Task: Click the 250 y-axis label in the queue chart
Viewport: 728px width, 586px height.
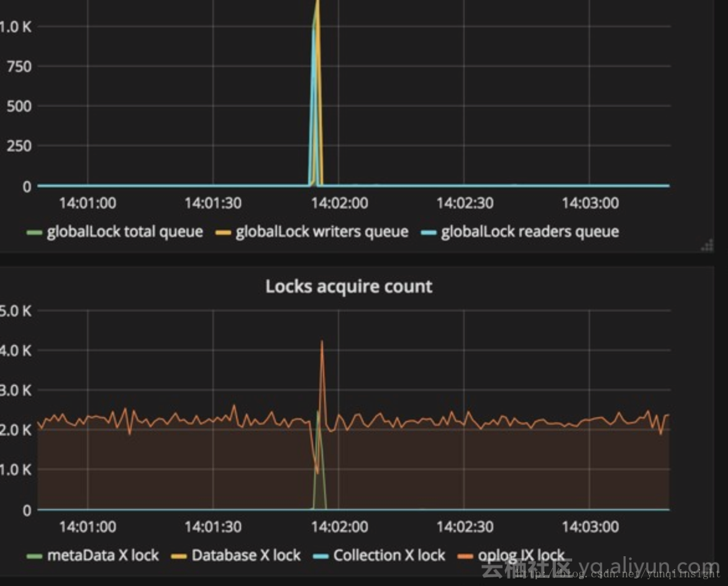Action: point(19,146)
